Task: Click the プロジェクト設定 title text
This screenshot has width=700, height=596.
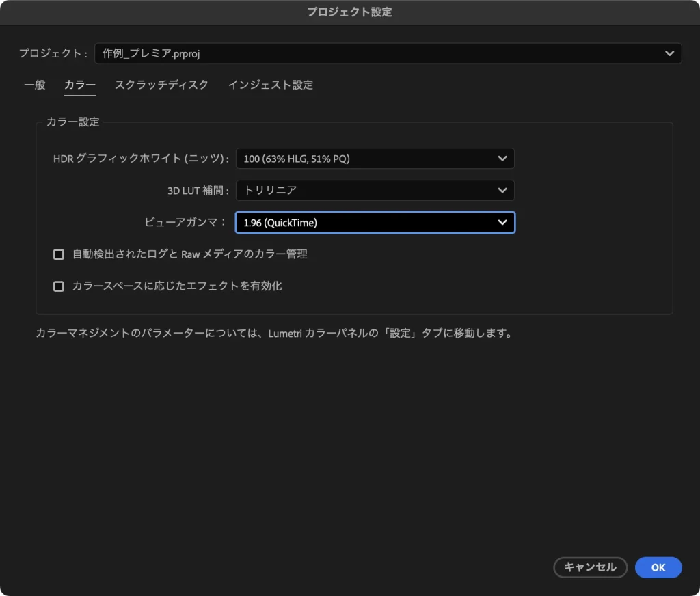Action: [349, 12]
